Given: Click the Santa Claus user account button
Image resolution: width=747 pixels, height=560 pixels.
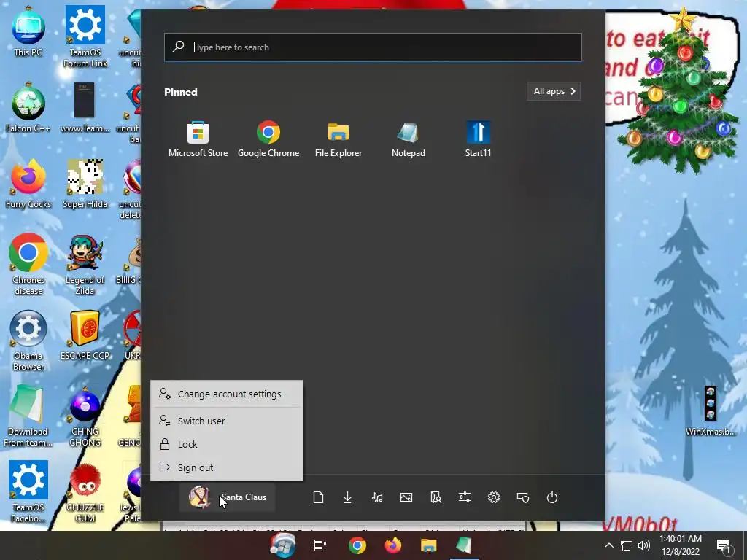Looking at the screenshot, I should [228, 497].
